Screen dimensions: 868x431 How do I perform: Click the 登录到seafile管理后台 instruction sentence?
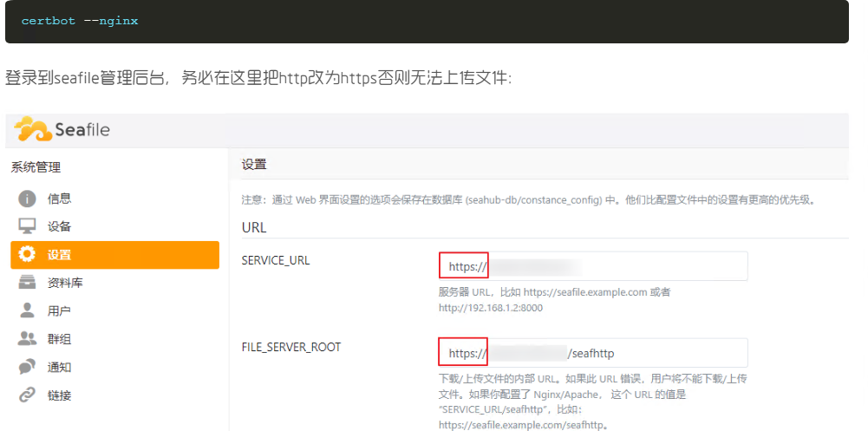[x=258, y=78]
